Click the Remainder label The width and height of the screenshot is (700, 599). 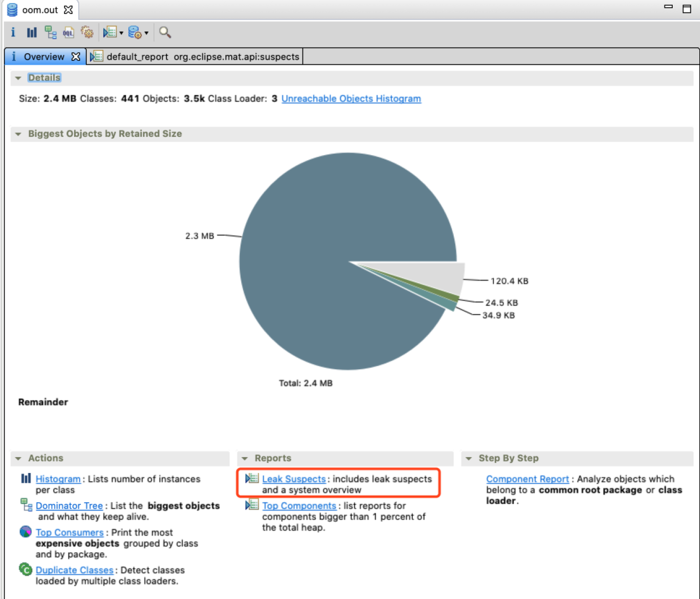pos(43,402)
